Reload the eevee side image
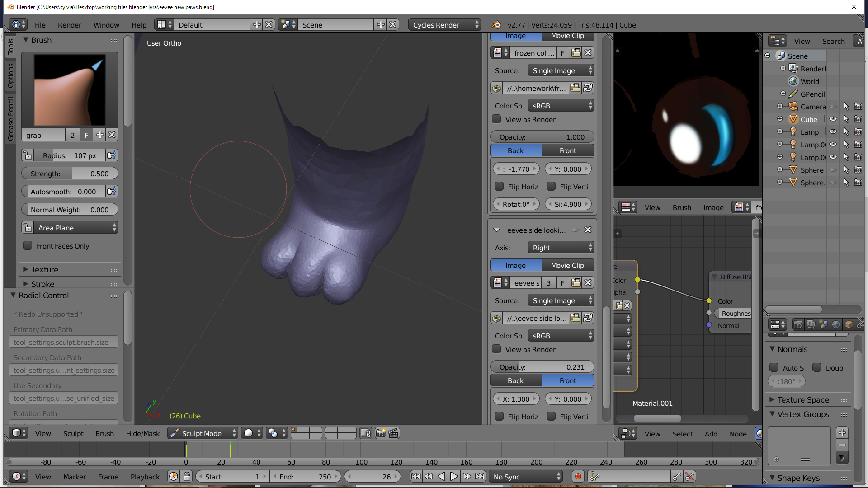 click(588, 318)
